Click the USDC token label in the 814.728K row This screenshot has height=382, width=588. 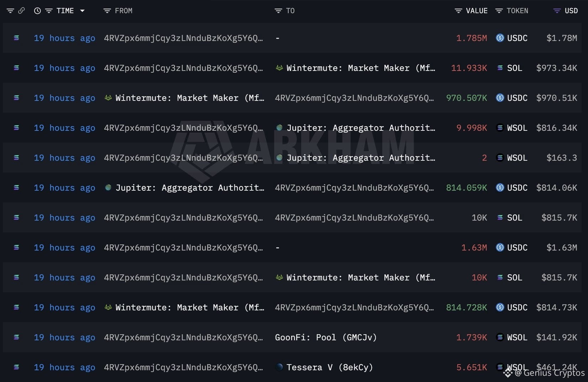pyautogui.click(x=517, y=308)
